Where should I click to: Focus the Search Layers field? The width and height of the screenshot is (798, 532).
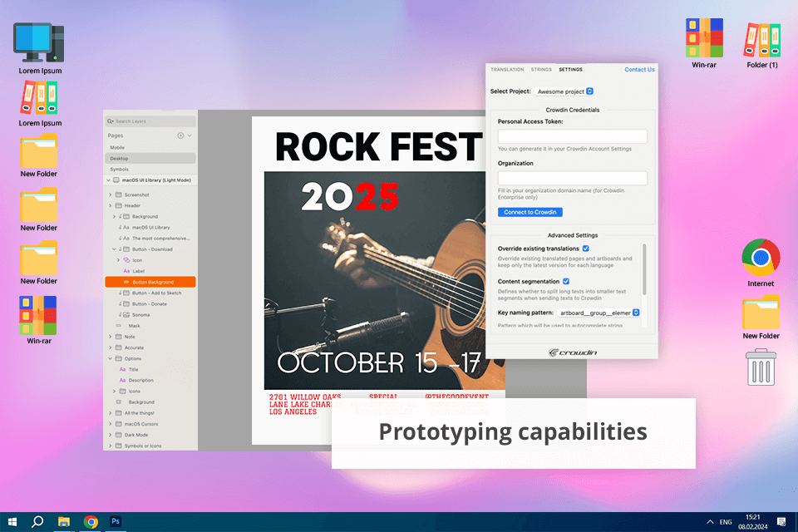click(150, 121)
